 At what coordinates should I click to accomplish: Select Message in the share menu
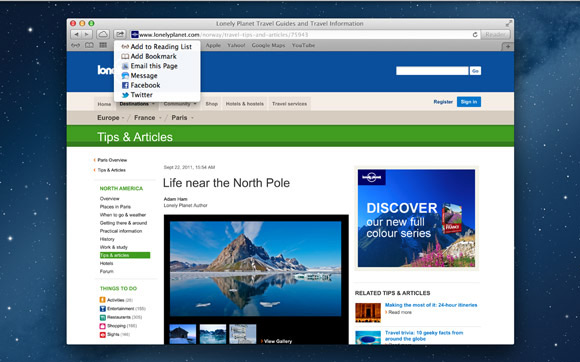[x=157, y=75]
